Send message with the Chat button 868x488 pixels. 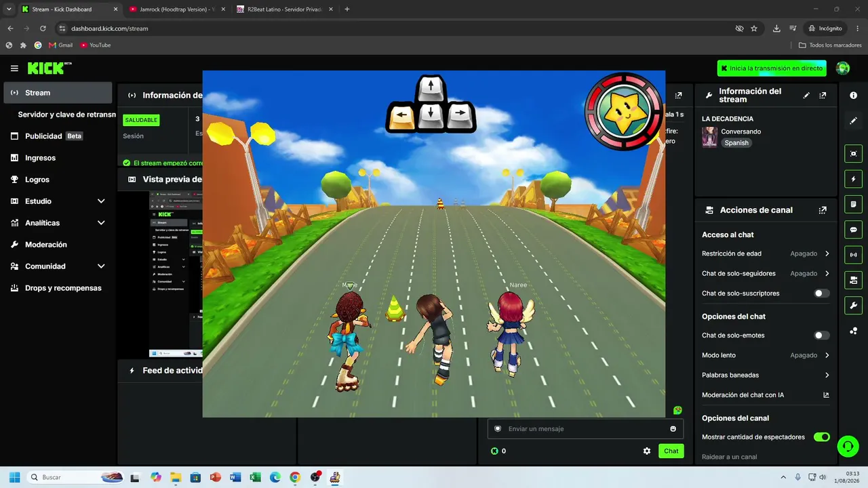[x=671, y=451]
